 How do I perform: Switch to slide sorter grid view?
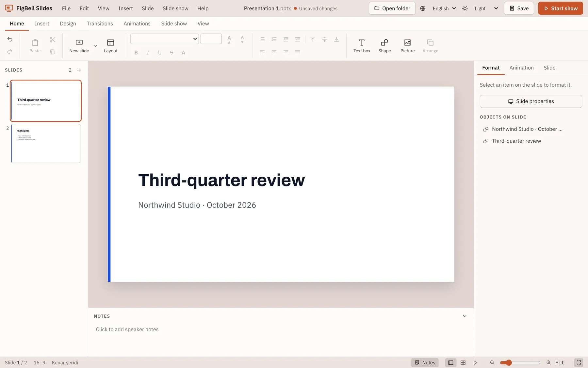coord(463,362)
